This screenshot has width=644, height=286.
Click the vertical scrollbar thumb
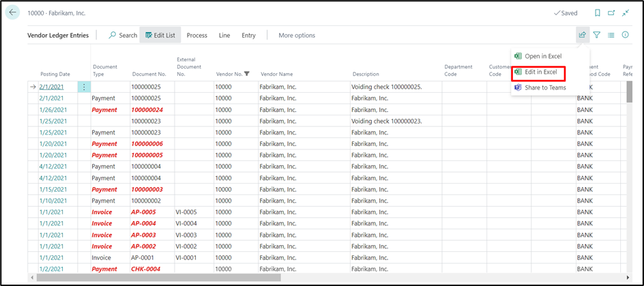coord(629,91)
